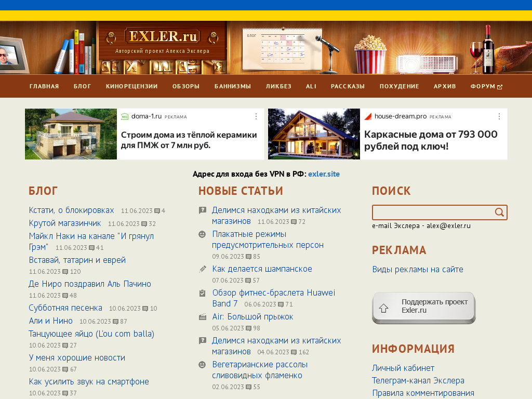Open post 'Кстати, о блокировках'
Viewport: 532px width, 399px height.
pos(71,210)
